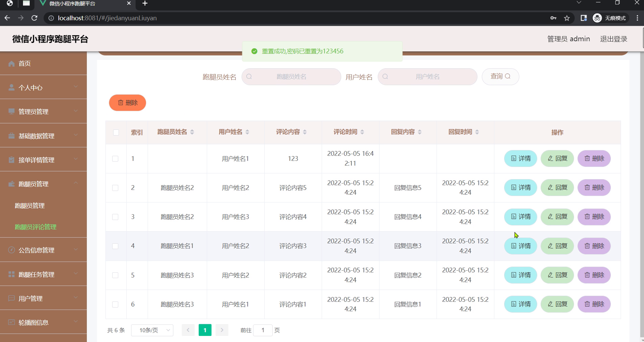Expand the 公告信息管理 sidebar menu

click(x=43, y=250)
